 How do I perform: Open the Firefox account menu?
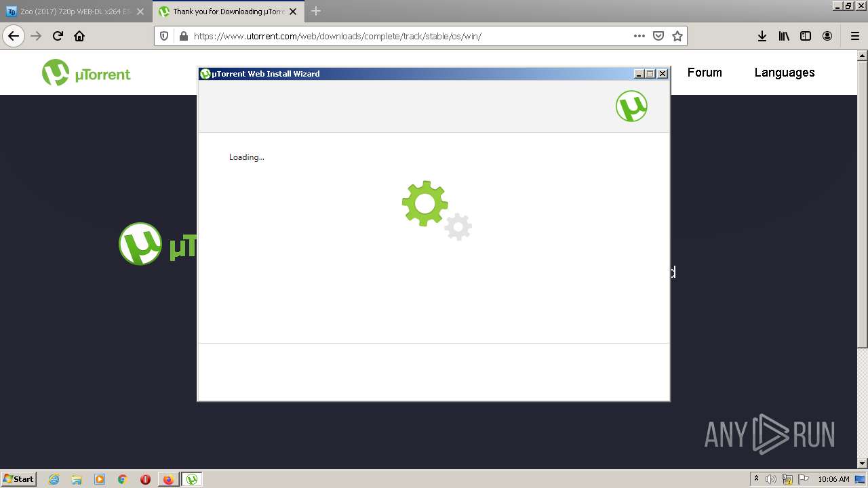[827, 36]
